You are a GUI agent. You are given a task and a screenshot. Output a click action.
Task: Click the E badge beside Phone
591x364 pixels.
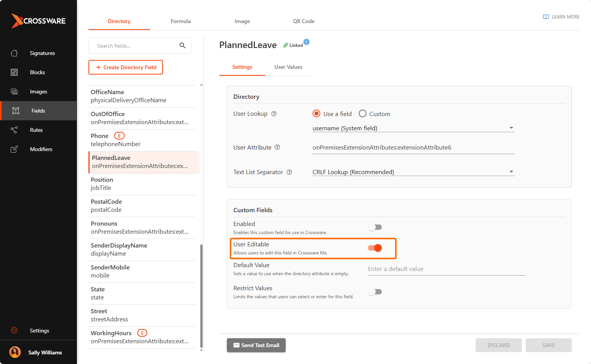(x=120, y=136)
